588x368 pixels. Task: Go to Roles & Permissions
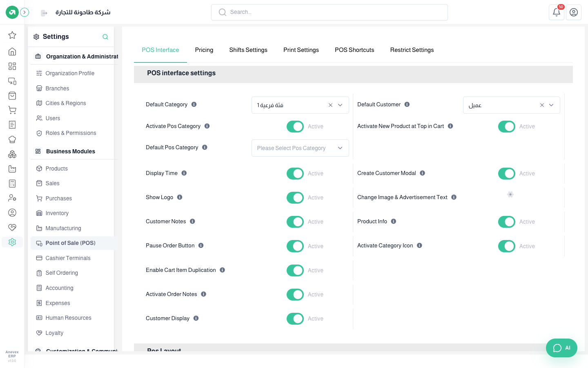click(x=71, y=133)
